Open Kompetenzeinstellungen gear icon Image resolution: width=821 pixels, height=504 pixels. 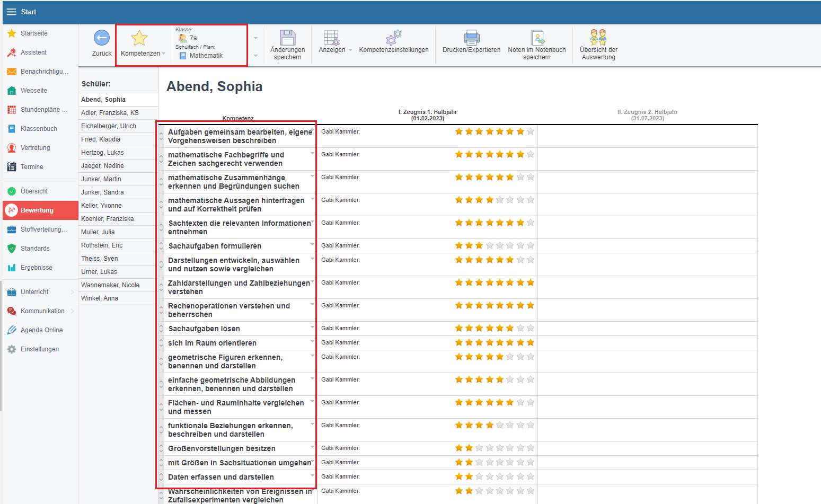pos(394,38)
